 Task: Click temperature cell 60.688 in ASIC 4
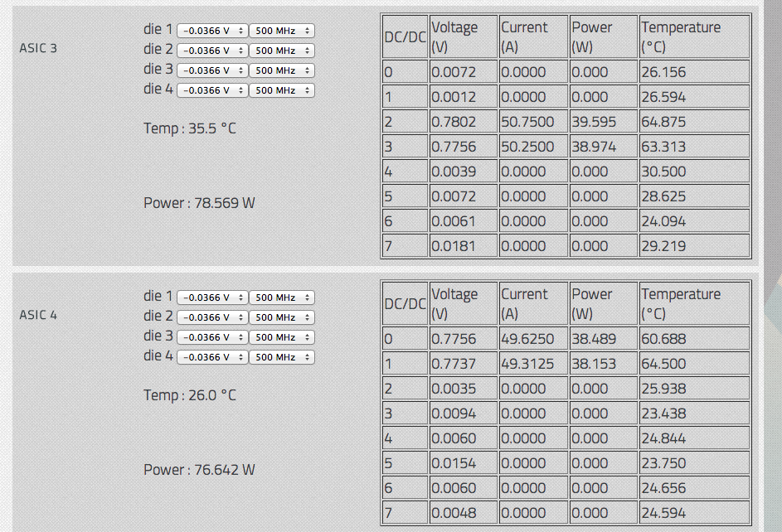click(x=695, y=339)
